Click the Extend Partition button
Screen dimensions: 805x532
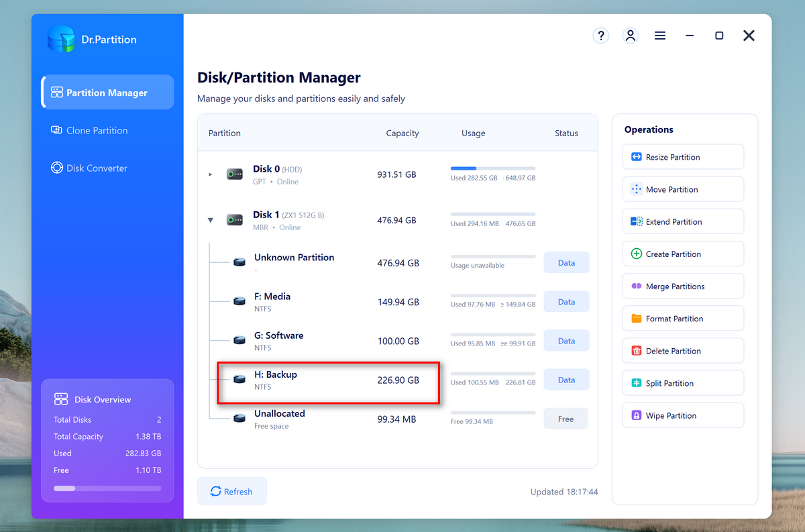(684, 221)
